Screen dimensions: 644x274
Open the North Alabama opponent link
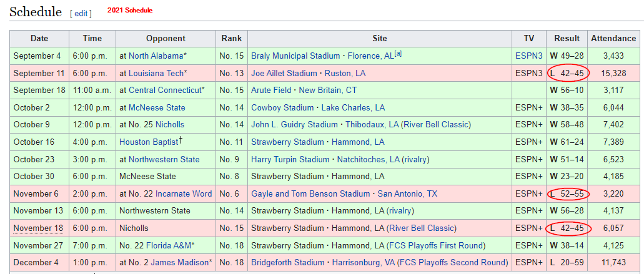[x=156, y=56]
